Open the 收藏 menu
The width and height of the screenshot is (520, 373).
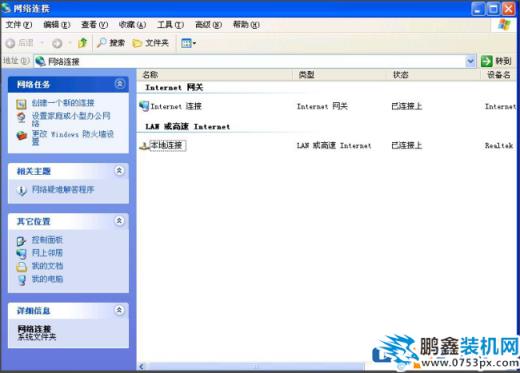point(132,25)
